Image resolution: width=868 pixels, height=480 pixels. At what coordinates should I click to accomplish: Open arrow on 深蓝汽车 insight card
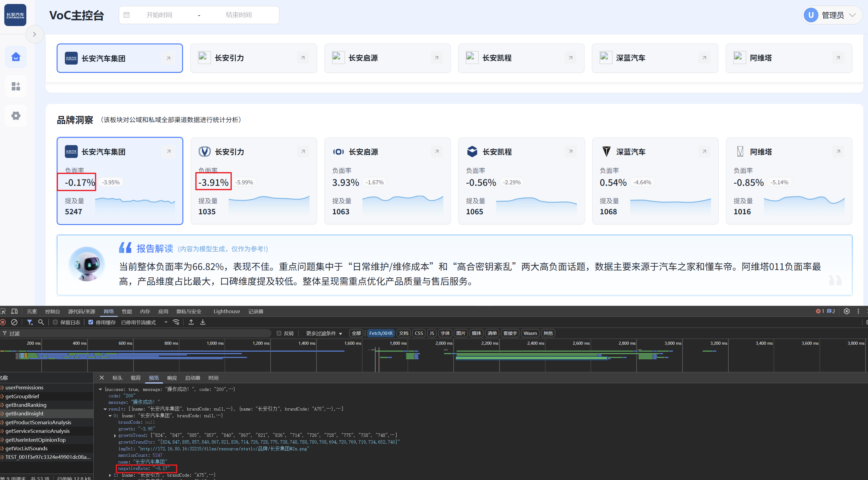click(704, 151)
